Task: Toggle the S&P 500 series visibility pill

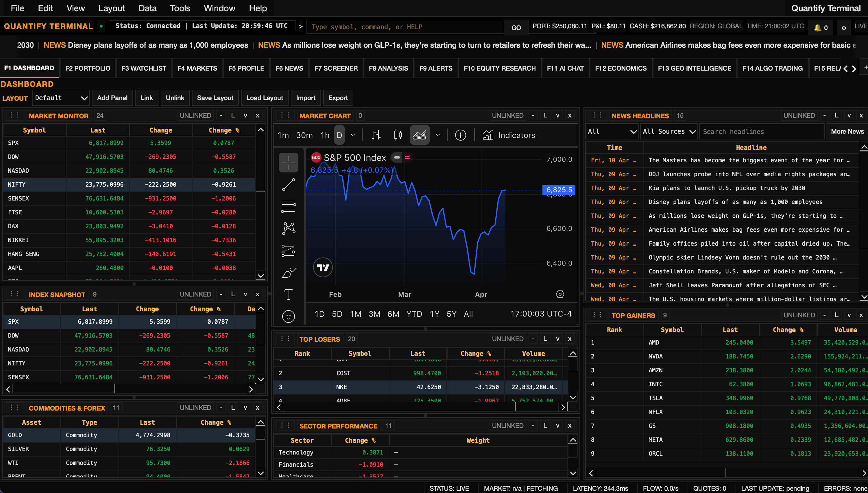Action: pos(397,157)
